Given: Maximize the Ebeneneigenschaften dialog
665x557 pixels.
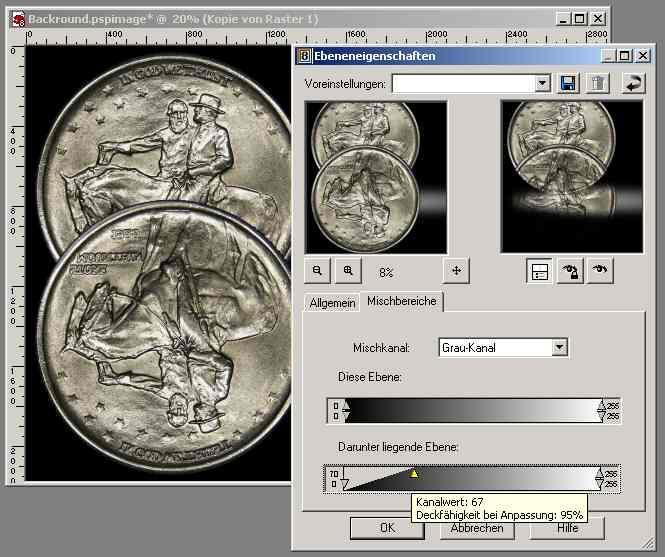Looking at the screenshot, I should click(x=625, y=56).
